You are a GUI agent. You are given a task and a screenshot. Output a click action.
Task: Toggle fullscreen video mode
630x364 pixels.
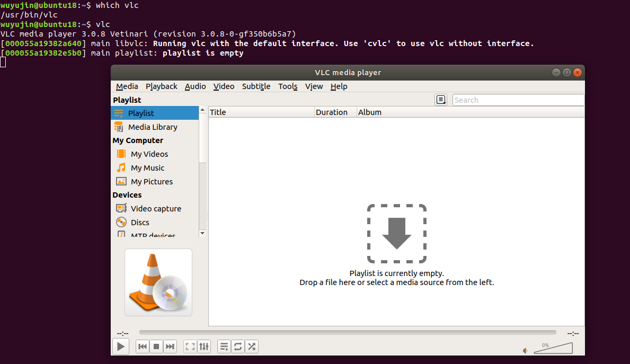coord(190,346)
